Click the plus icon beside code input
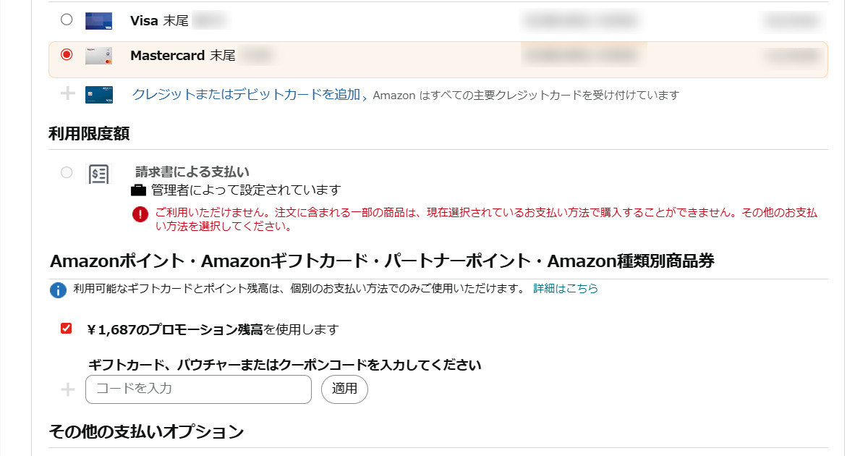This screenshot has width=868, height=456. pos(67,389)
